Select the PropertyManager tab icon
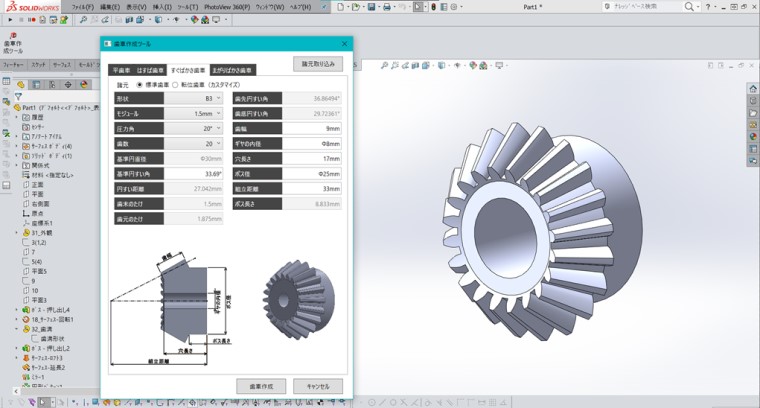Image resolution: width=760 pixels, height=408 pixels. 36,84
